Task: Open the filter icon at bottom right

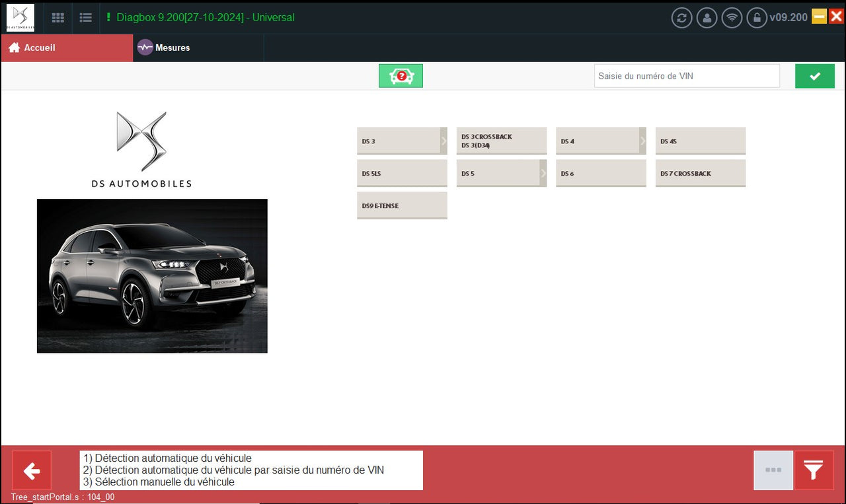Action: click(x=814, y=470)
